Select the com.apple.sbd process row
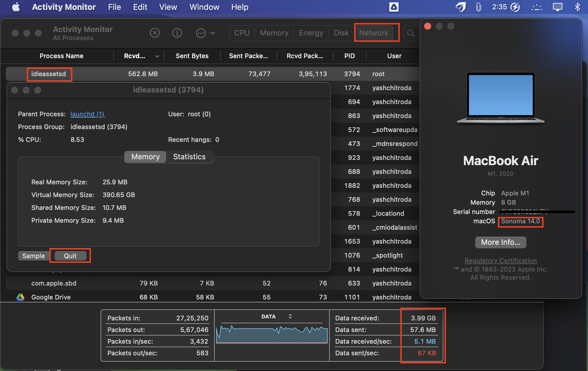Image resolution: width=588 pixels, height=371 pixels. 212,283
